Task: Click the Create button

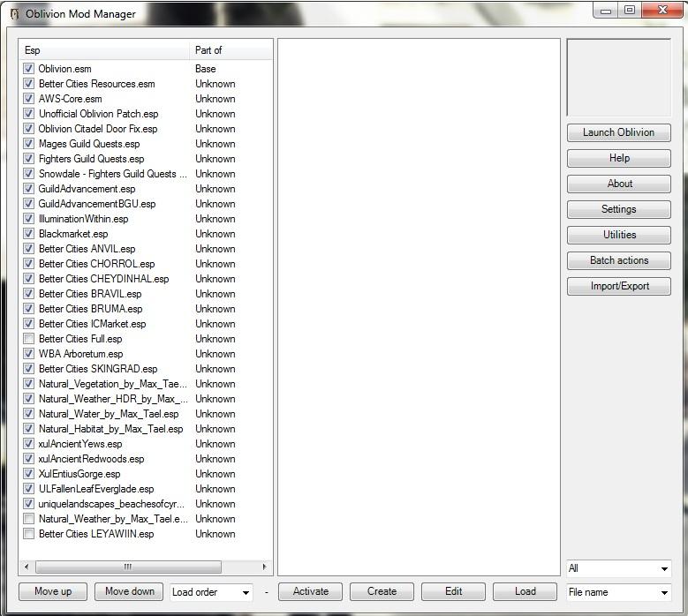Action: [382, 591]
